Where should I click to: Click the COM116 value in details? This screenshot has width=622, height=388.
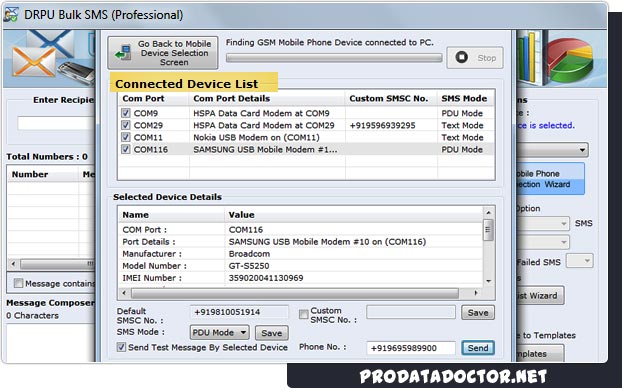click(x=246, y=230)
